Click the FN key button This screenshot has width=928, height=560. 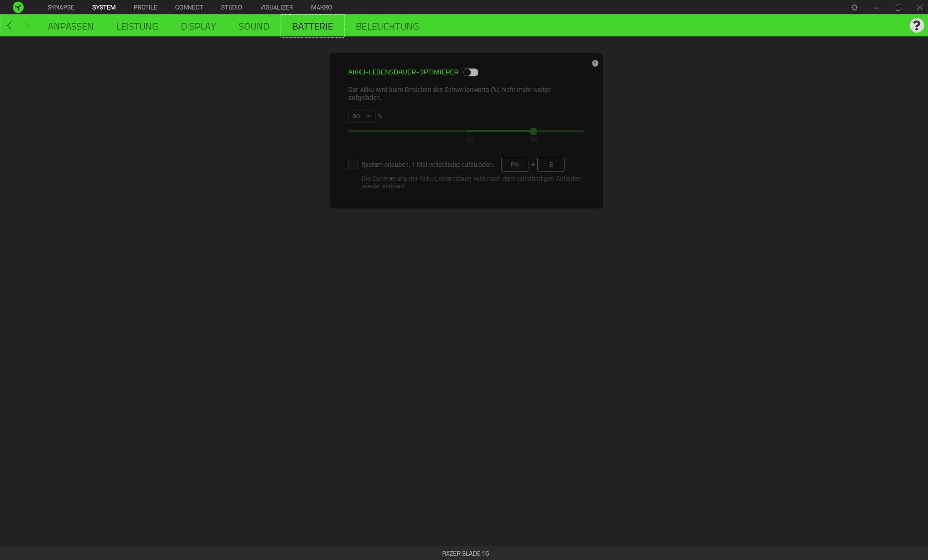pos(514,165)
